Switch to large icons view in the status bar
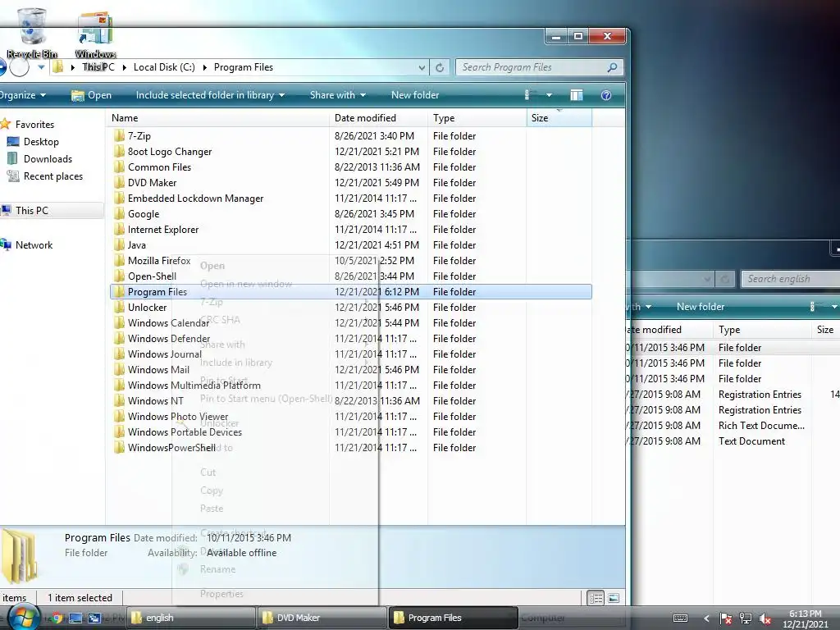The image size is (840, 630). point(614,598)
